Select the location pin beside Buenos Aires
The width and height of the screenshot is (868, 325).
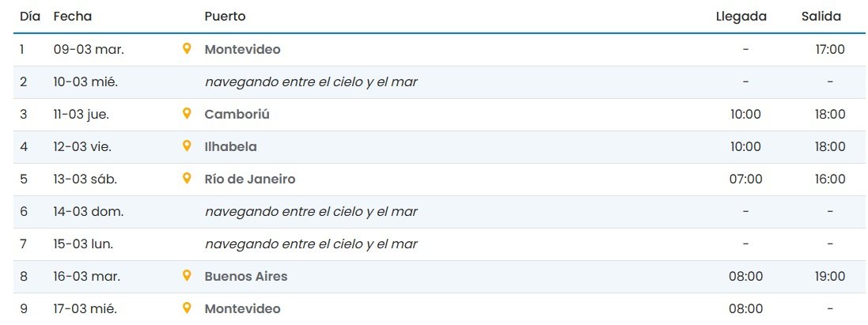pyautogui.click(x=187, y=276)
